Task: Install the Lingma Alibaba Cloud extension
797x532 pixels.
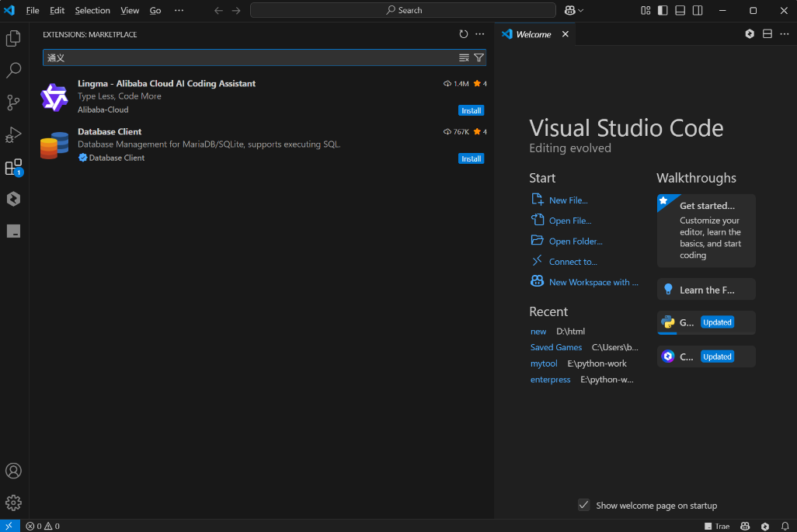Action: (471, 110)
